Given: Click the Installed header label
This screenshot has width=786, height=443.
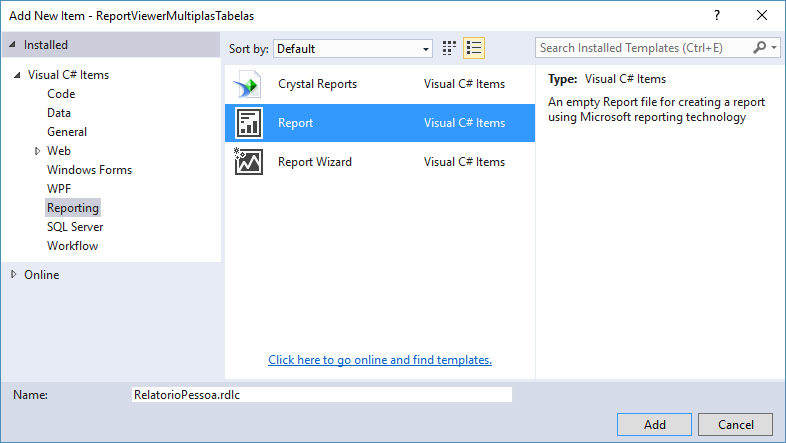Looking at the screenshot, I should [46, 45].
